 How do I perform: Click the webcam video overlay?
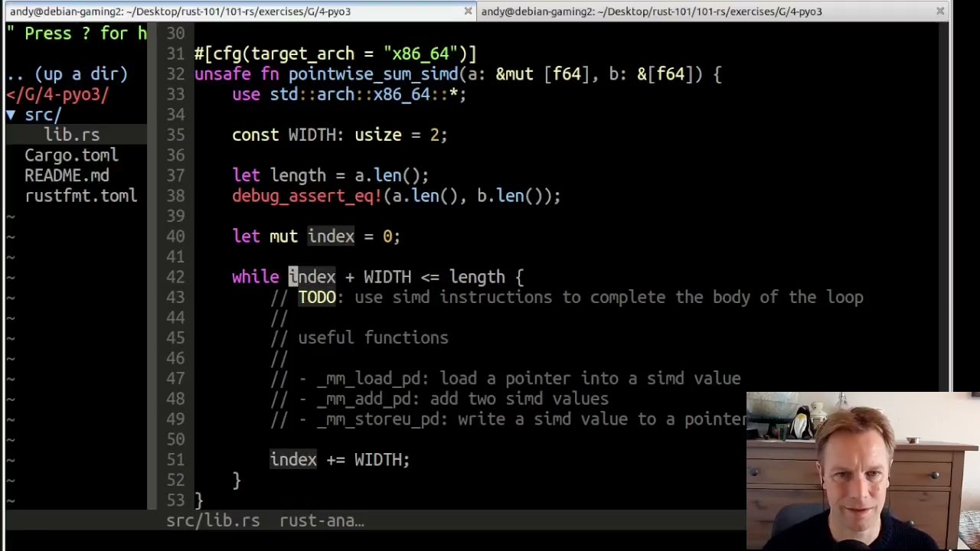pos(863,471)
